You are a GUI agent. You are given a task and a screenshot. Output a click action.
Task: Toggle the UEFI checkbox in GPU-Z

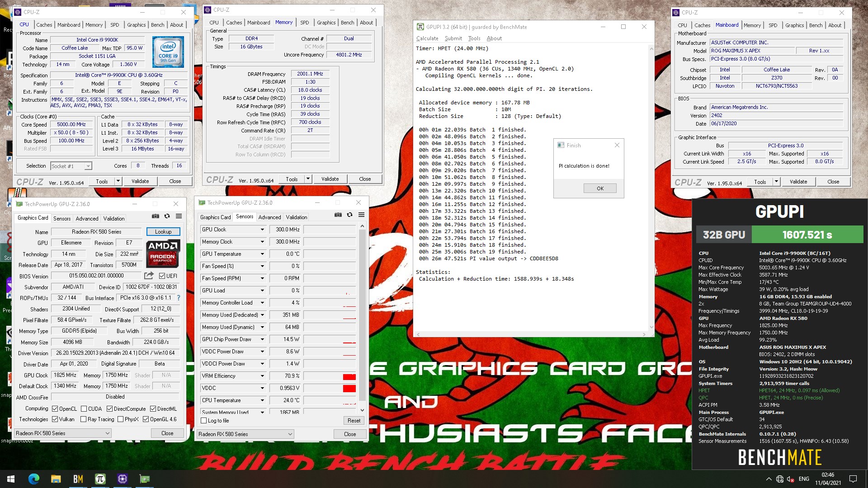[x=162, y=276]
